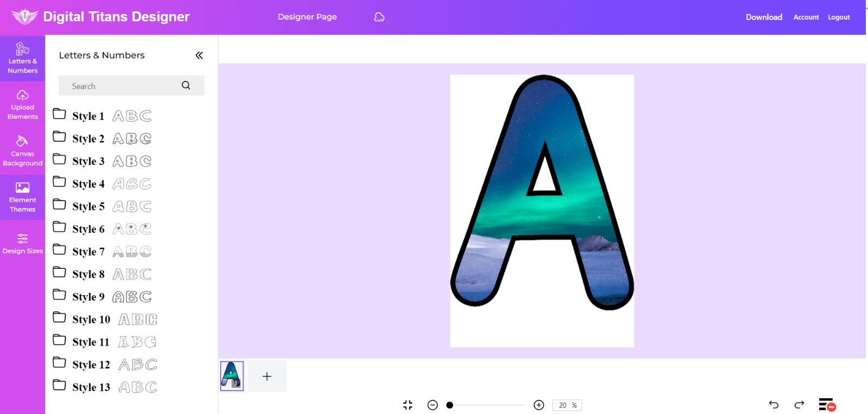
Task: Click the zoom out minus icon
Action: [432, 405]
